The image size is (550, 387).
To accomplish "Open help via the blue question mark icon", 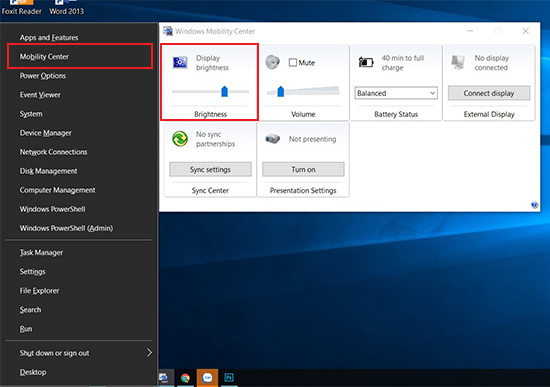I will 534,205.
